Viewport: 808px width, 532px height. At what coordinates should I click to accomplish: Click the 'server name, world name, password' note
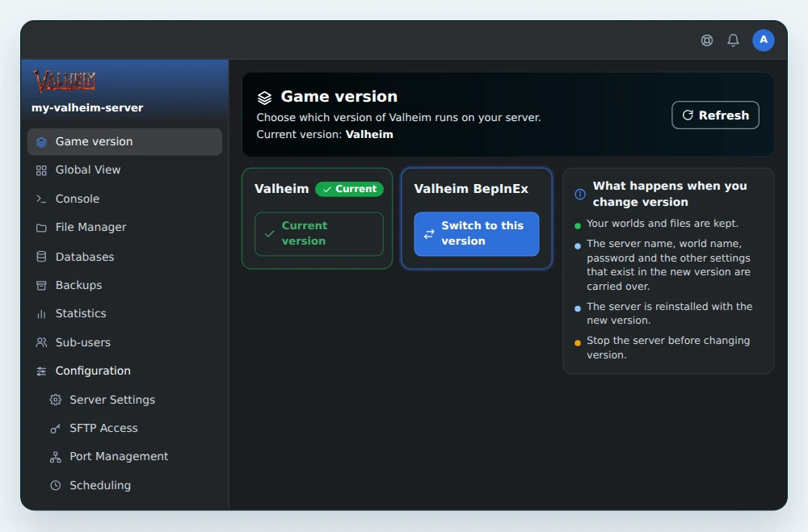[668, 265]
